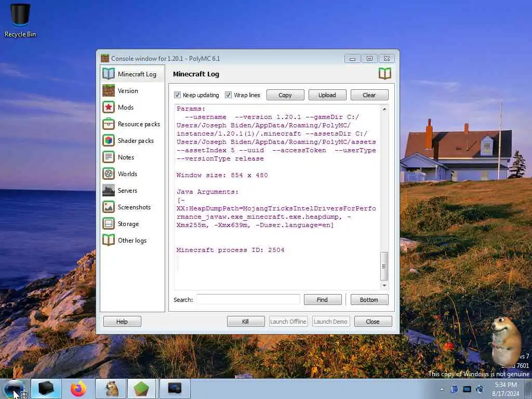
Task: Click the log scrollbar down arrow
Action: 384,285
